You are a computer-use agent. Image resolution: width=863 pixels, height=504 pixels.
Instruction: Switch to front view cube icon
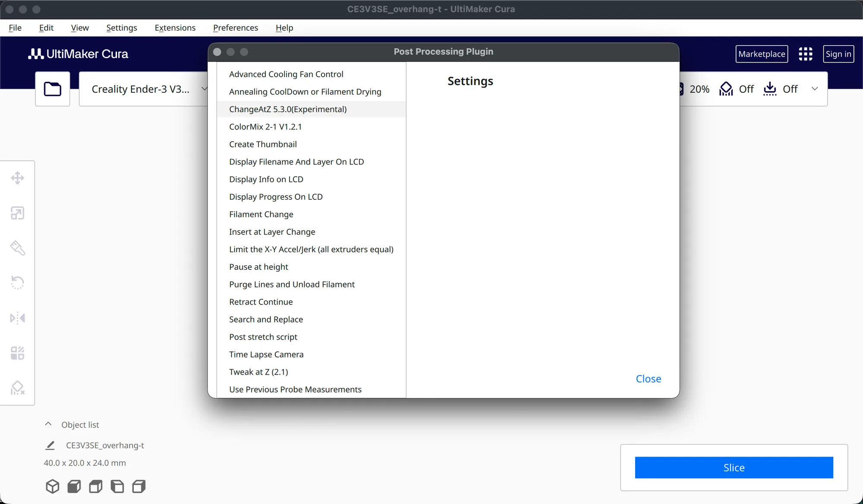coord(74,486)
